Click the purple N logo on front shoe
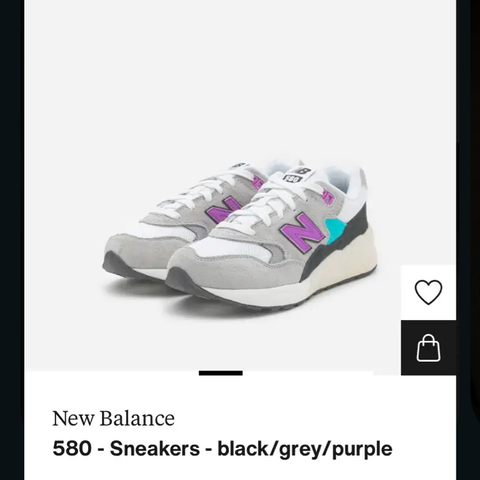480x480 pixels. 303,231
